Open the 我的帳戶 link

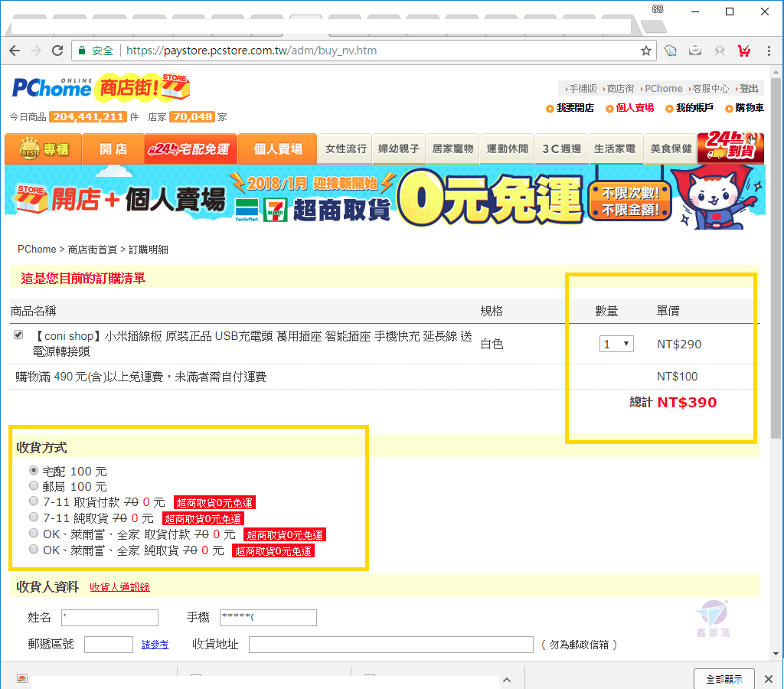tap(694, 108)
